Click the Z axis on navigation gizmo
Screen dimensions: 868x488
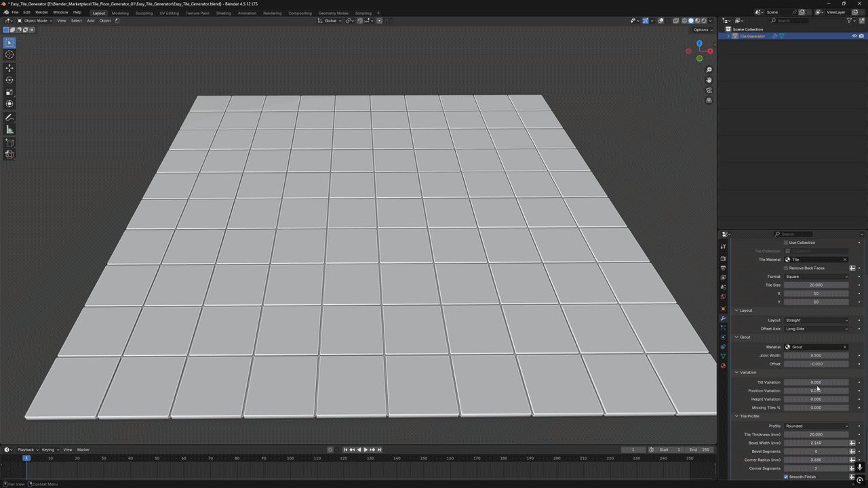(699, 43)
